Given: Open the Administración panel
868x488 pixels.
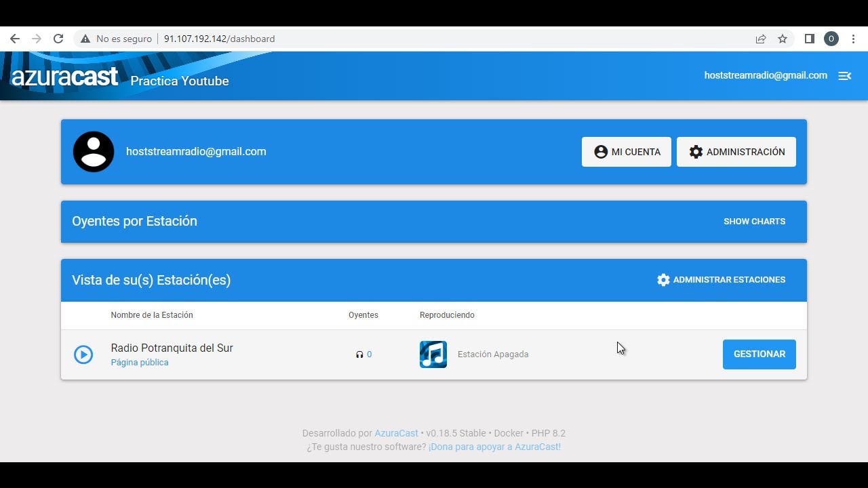Looking at the screenshot, I should [736, 152].
